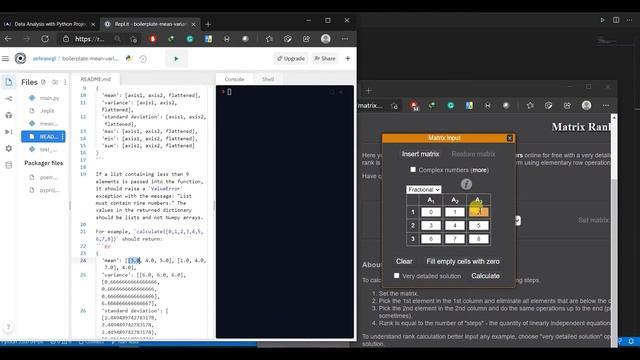Click matrix cell row 3 column A3
This screenshot has width=640, height=360.
tap(478, 239)
